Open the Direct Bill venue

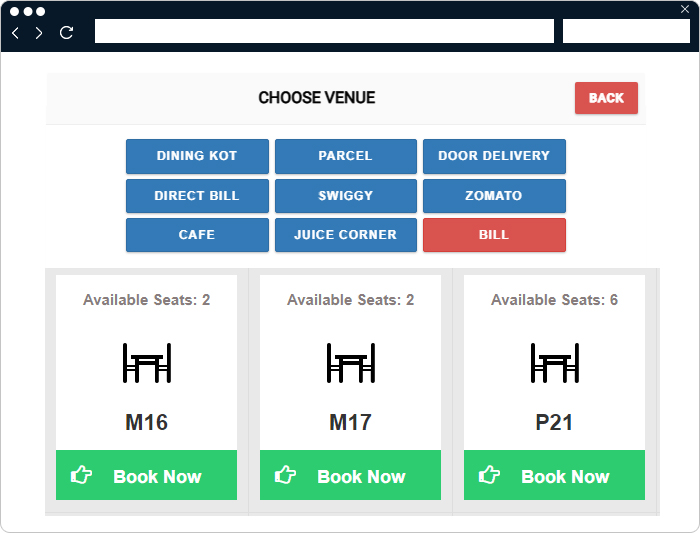197,196
